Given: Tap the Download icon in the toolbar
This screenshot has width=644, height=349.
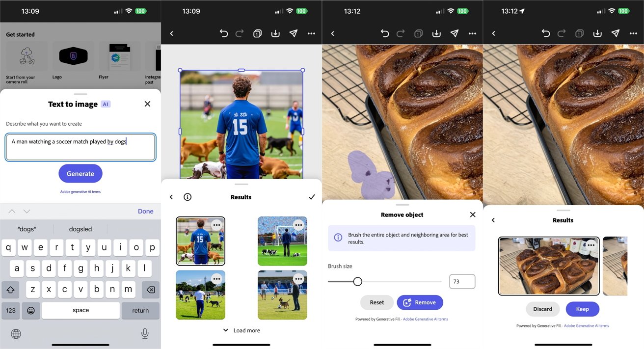Looking at the screenshot, I should click(x=275, y=33).
